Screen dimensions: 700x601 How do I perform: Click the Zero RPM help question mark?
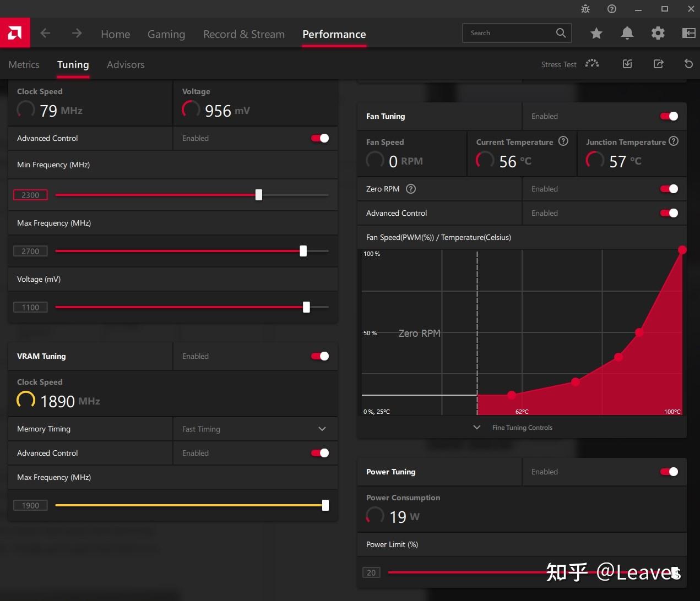tap(411, 189)
